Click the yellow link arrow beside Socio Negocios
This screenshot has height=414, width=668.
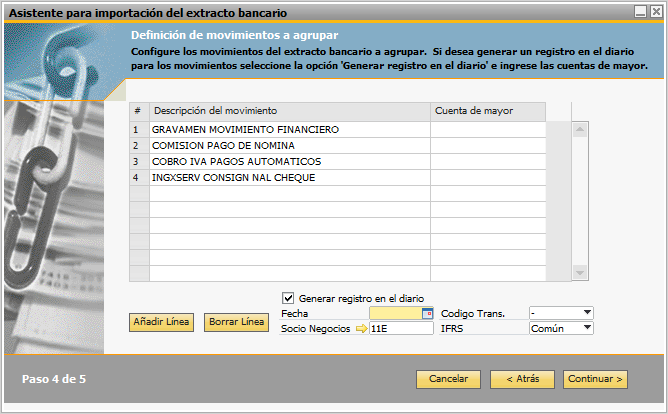[362, 328]
